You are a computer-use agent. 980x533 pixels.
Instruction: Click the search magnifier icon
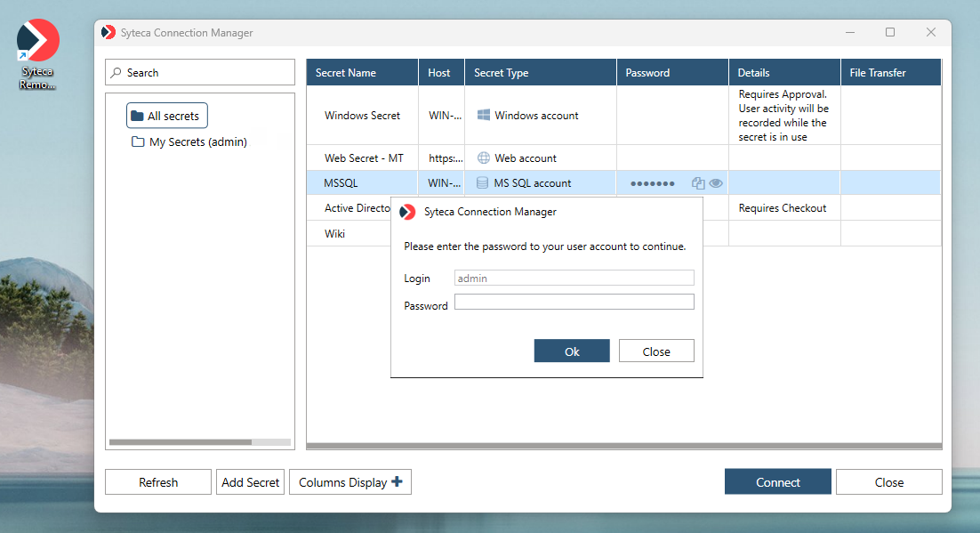click(x=116, y=73)
